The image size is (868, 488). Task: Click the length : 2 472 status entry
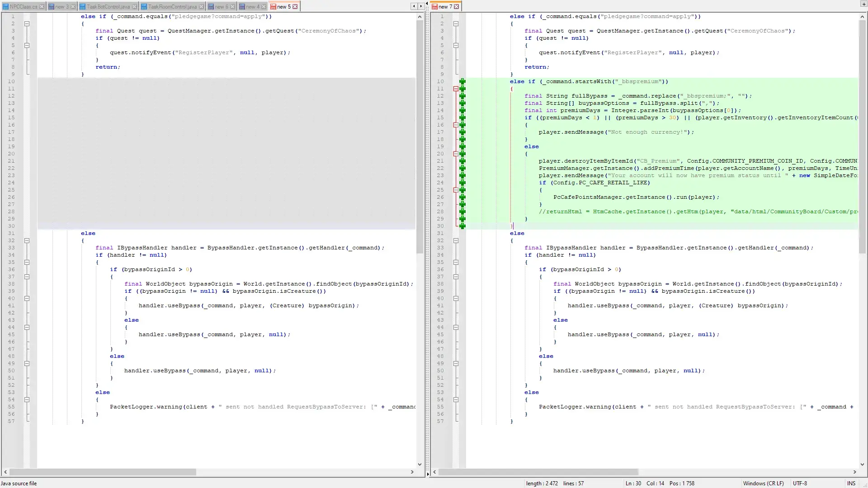542,483
